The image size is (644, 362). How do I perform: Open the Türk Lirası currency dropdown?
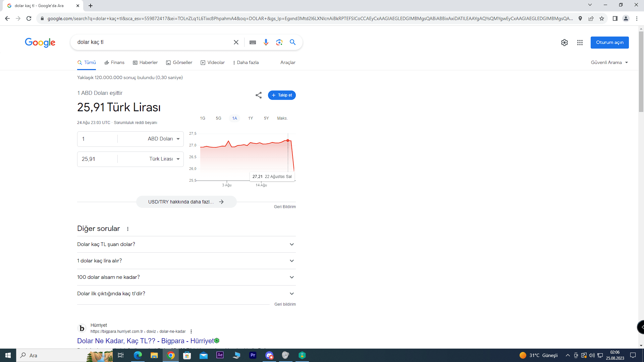coord(164,159)
